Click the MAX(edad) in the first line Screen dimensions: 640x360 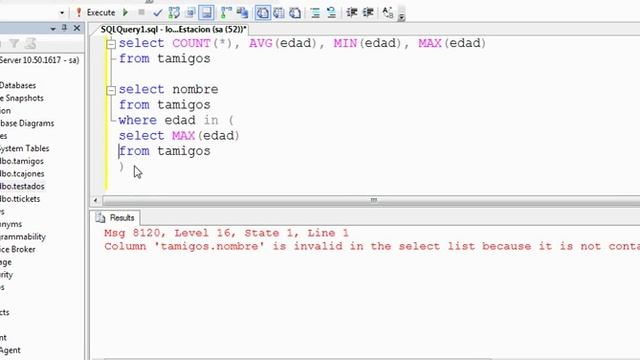(x=452, y=43)
